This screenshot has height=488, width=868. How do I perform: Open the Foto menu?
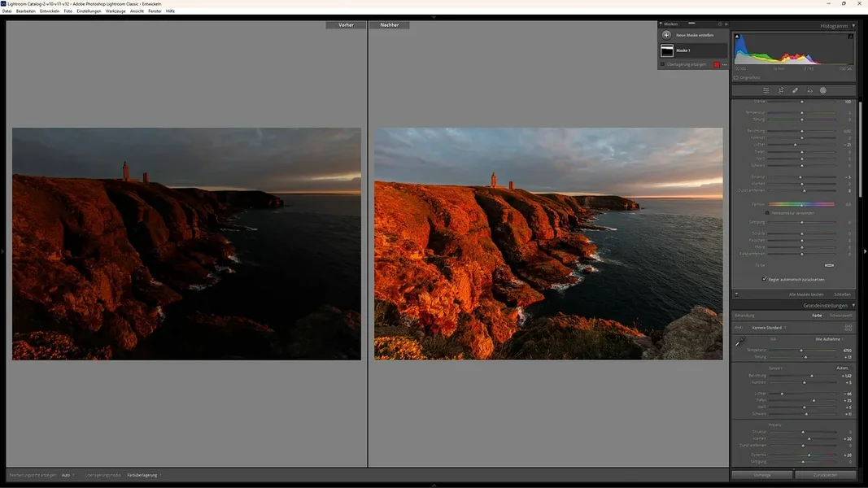tap(68, 11)
